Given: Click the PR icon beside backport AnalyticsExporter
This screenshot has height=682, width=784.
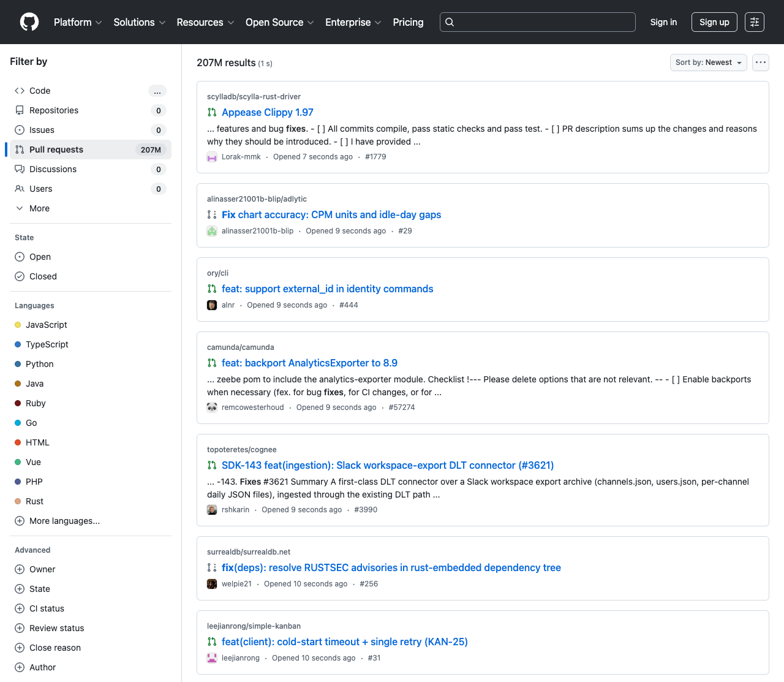Looking at the screenshot, I should coord(212,363).
